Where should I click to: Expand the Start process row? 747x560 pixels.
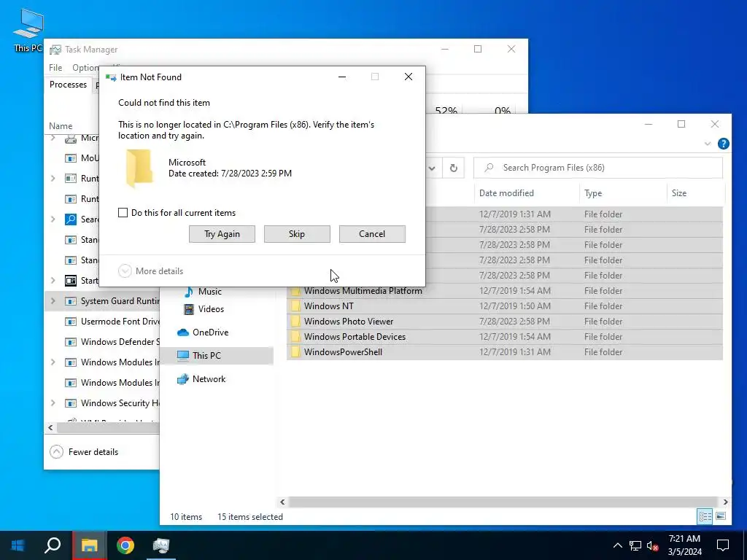53,281
